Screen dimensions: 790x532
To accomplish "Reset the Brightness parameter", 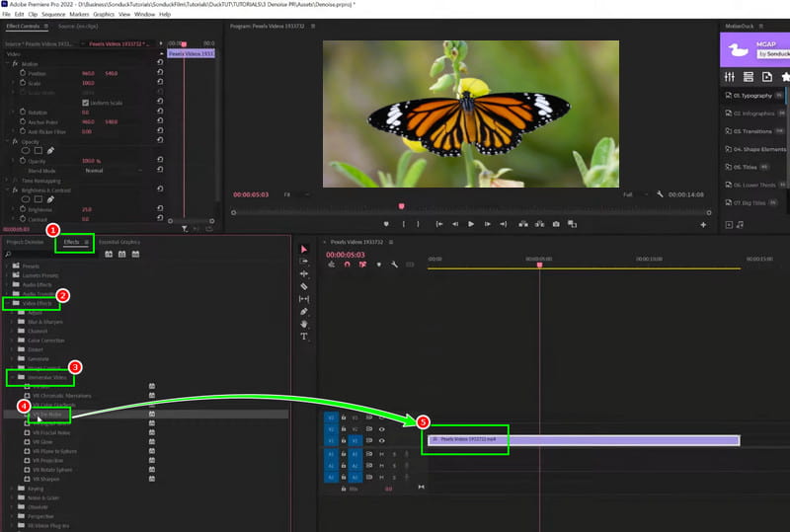I will tap(160, 208).
